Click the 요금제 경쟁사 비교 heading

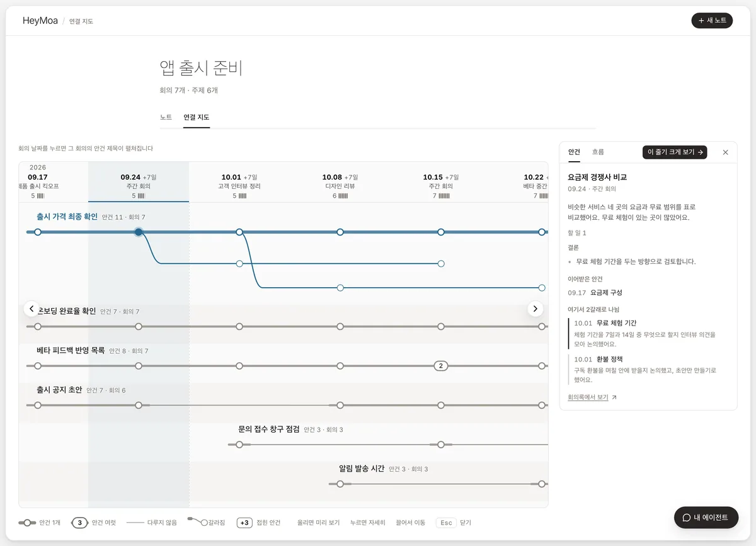point(597,178)
